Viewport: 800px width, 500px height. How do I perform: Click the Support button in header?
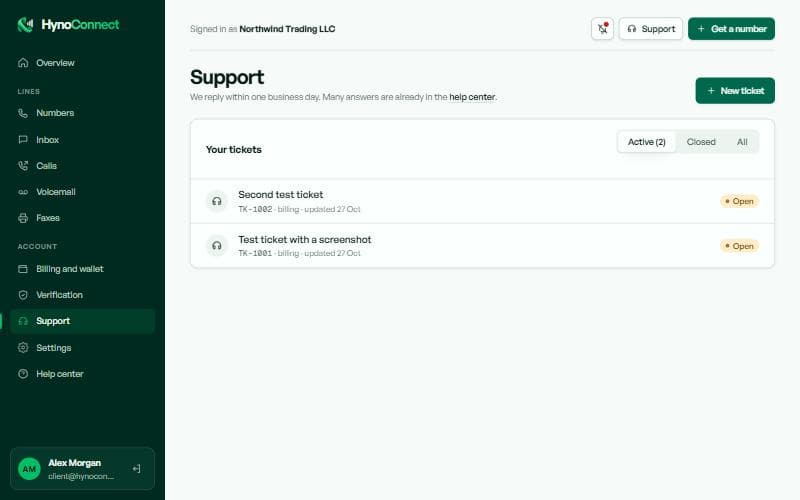point(651,29)
